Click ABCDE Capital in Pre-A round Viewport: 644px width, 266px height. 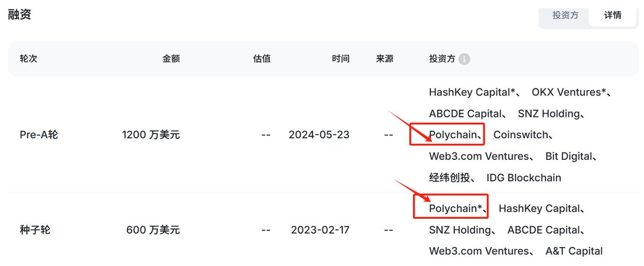466,114
